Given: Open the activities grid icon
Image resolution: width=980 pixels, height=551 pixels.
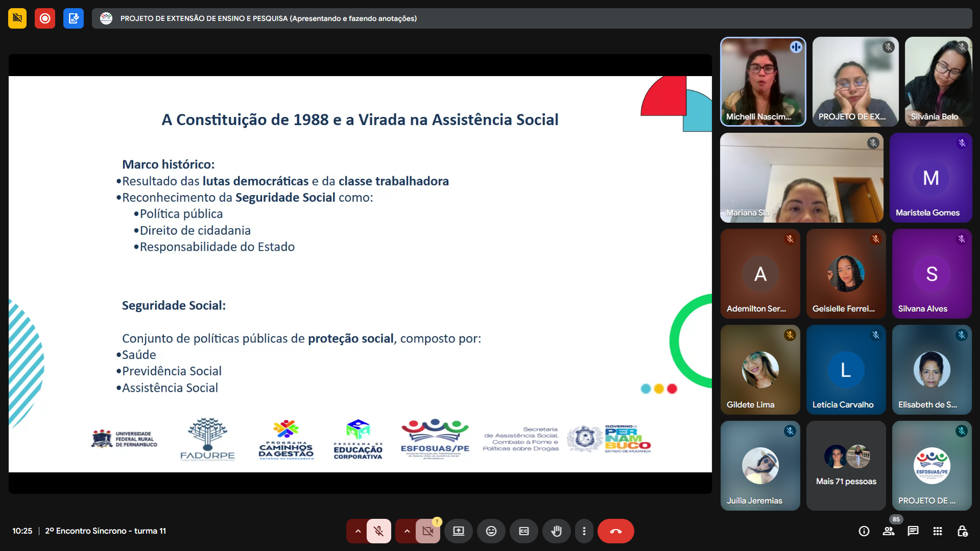Looking at the screenshot, I should click(x=938, y=531).
